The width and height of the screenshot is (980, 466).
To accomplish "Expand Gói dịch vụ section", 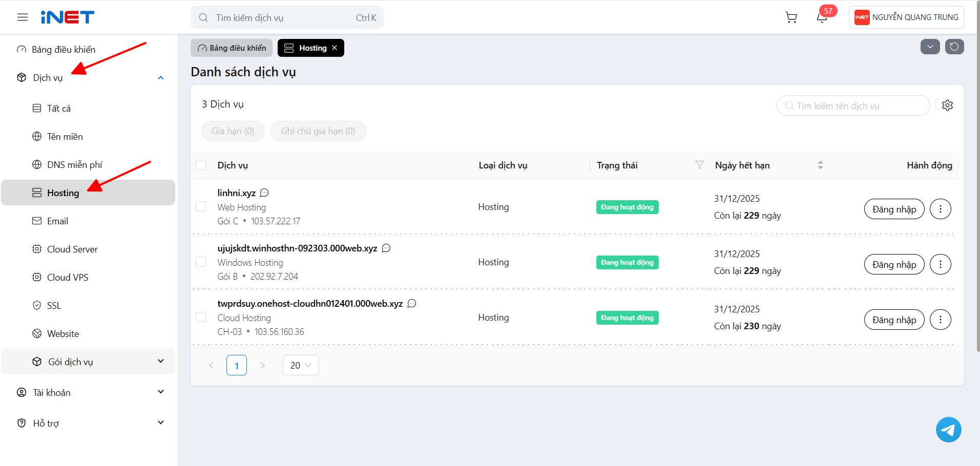I will click(161, 361).
